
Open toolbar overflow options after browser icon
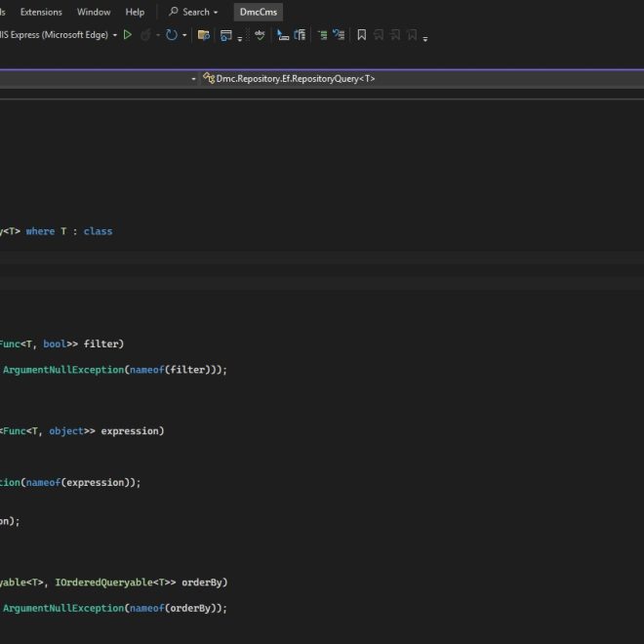240,39
